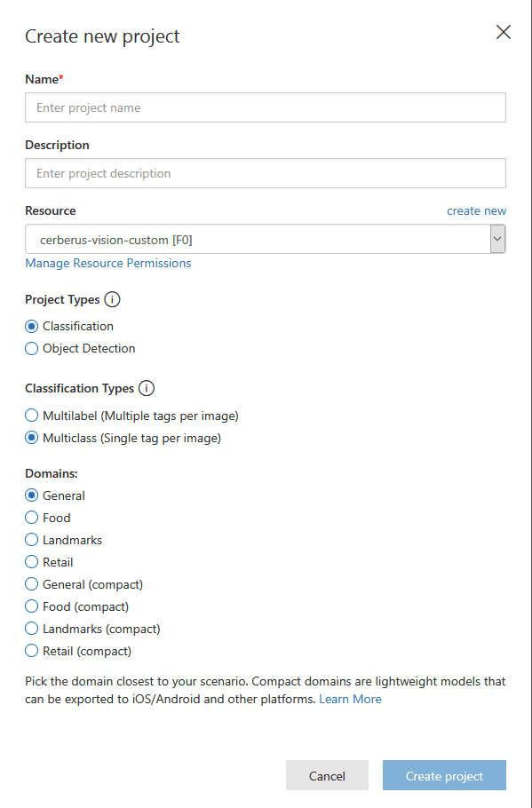Click the Project Types info icon
532x808 pixels.
(x=112, y=299)
